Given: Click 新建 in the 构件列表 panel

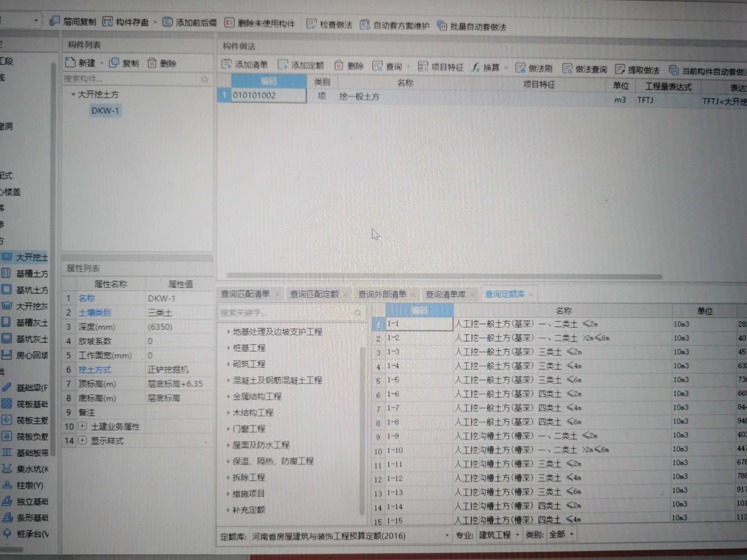Looking at the screenshot, I should 81,63.
